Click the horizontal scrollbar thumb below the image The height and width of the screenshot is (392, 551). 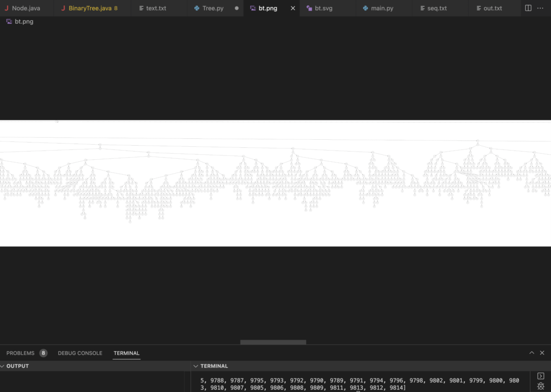click(x=273, y=342)
